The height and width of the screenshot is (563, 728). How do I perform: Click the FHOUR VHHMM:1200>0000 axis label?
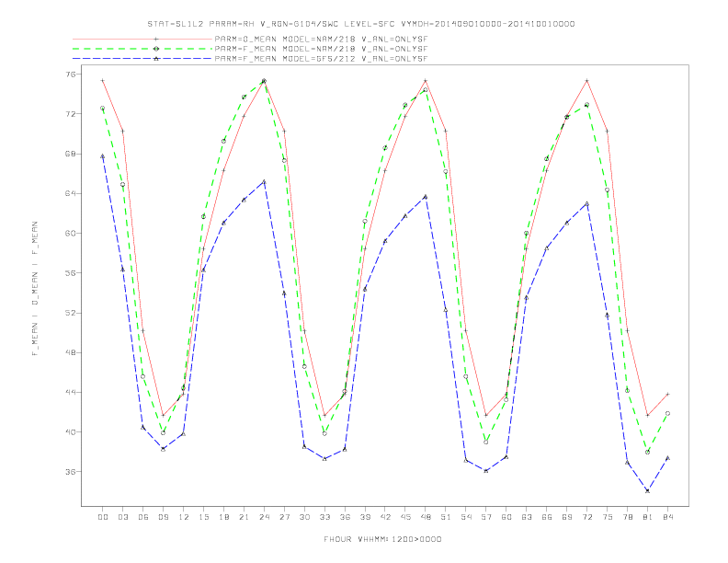point(382,539)
